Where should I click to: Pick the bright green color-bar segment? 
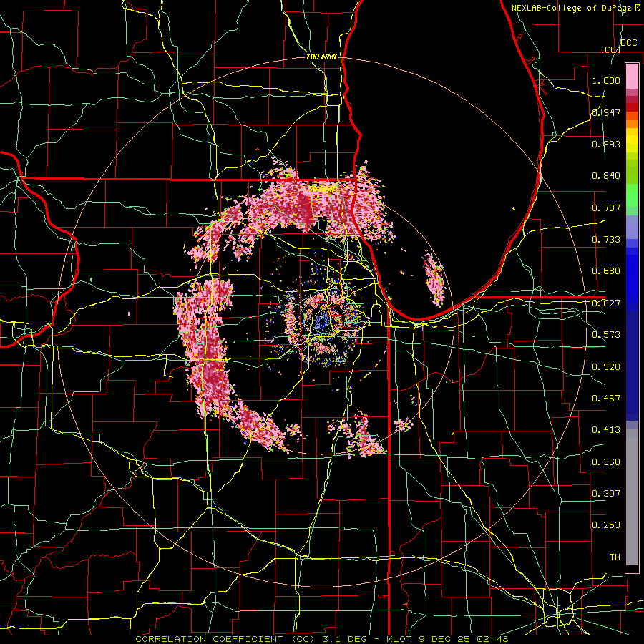(x=632, y=195)
